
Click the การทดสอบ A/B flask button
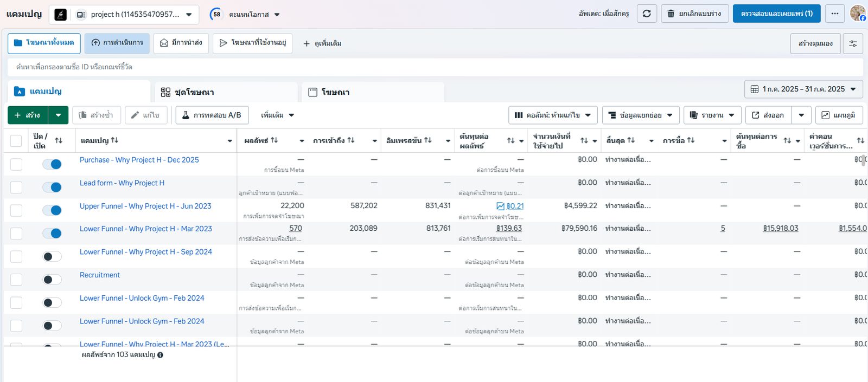click(212, 115)
